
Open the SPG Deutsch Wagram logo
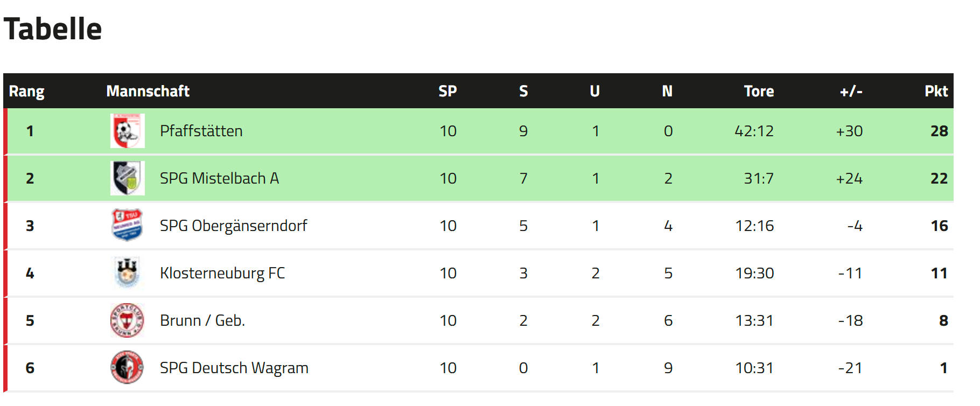[128, 368]
